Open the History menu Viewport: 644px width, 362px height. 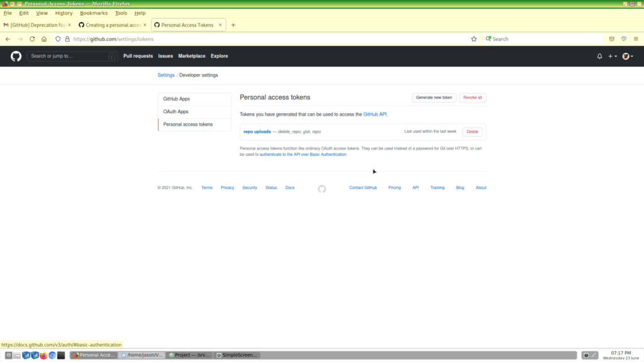coord(64,13)
